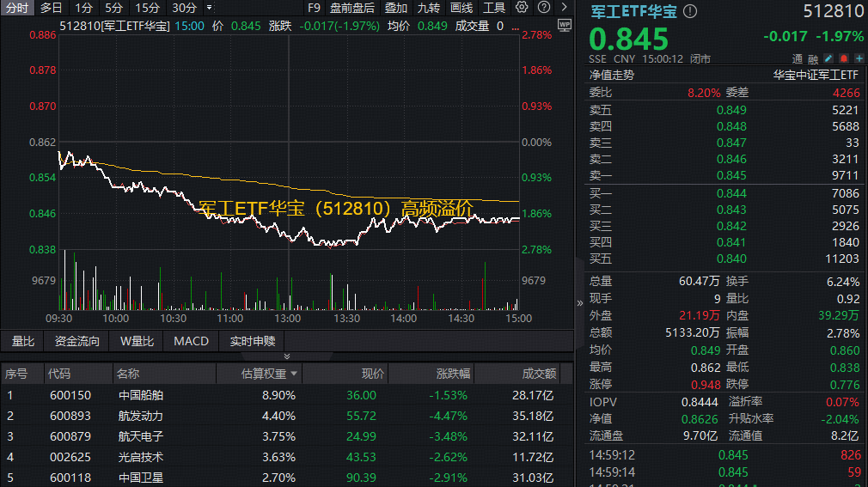Open the chart settings gear icon
This screenshot has height=487, width=868.
pos(522,8)
